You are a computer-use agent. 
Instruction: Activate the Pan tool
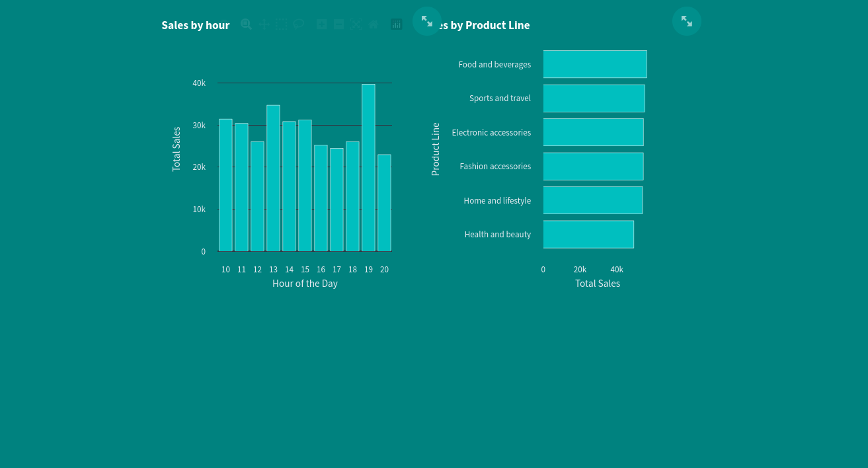264,24
